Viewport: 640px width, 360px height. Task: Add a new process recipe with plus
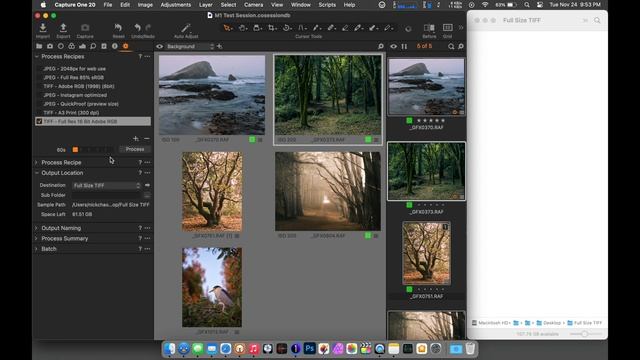pyautogui.click(x=136, y=139)
